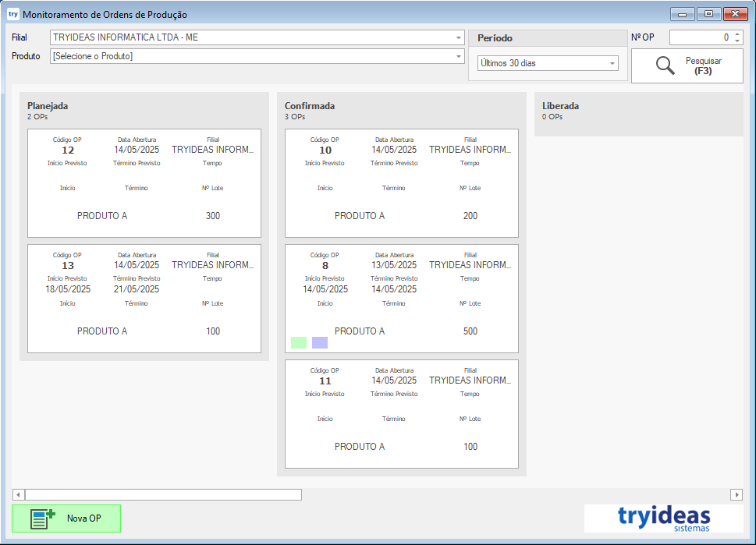Click the '2 OPs' count under Planejada

[37, 117]
